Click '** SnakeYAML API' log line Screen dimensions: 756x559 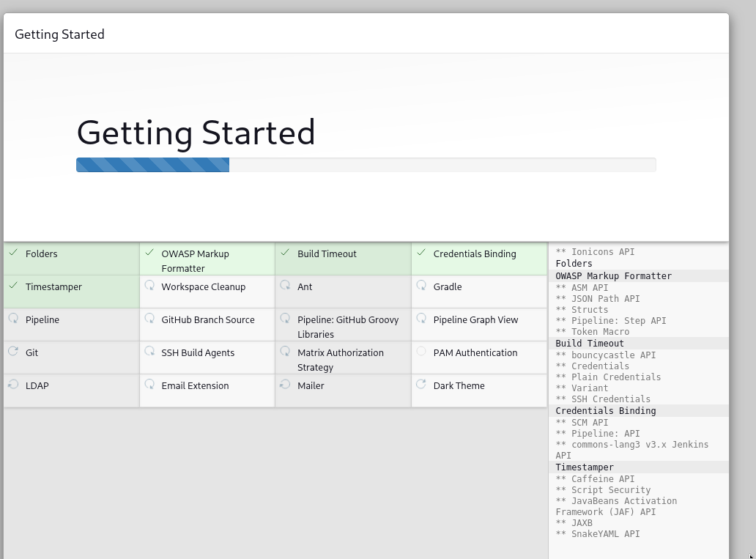click(x=598, y=534)
